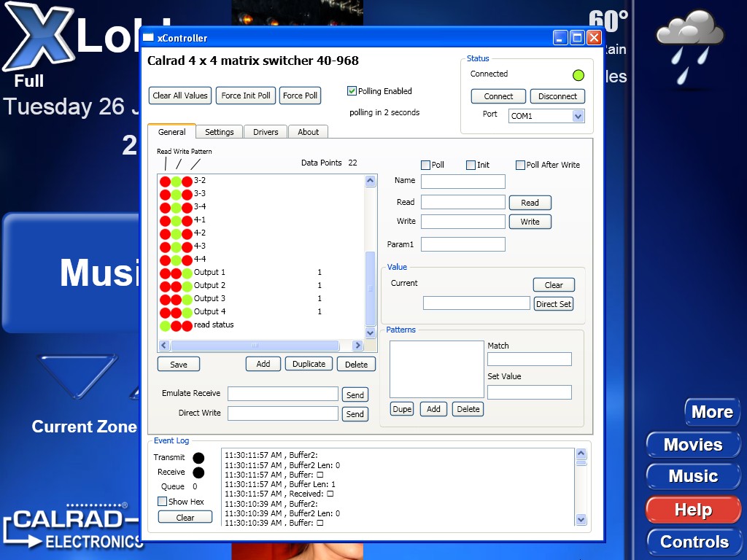Click the data list scroll down arrow
The image size is (747, 560).
click(370, 332)
